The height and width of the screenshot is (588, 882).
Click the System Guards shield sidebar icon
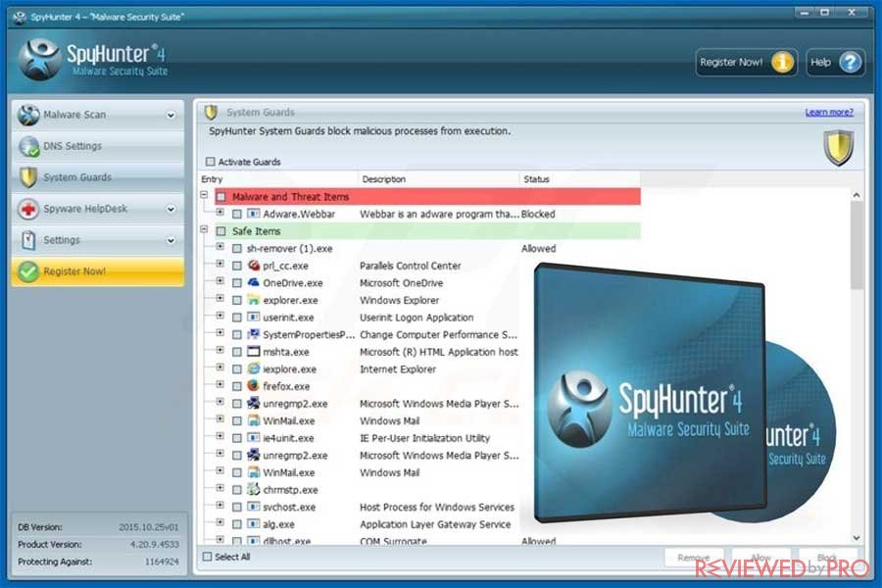[x=28, y=177]
